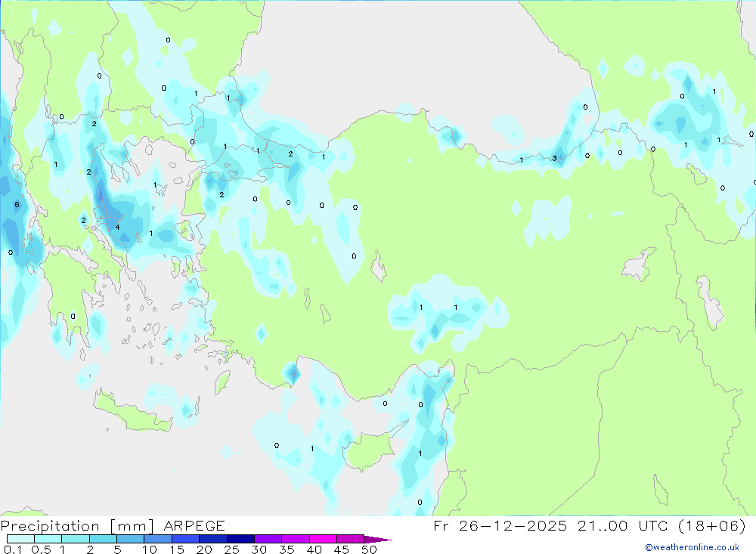Click the 45–50 mm legend color swatch

coord(350,539)
